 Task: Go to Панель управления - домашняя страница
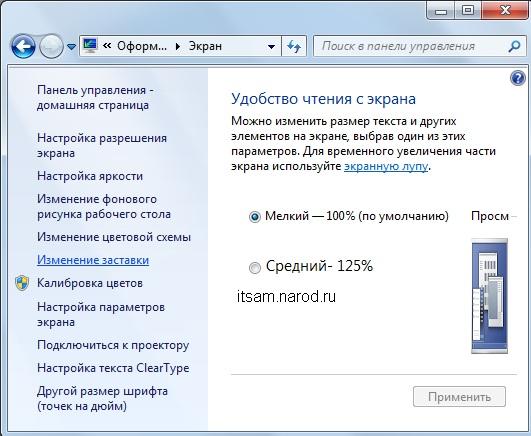tap(95, 98)
